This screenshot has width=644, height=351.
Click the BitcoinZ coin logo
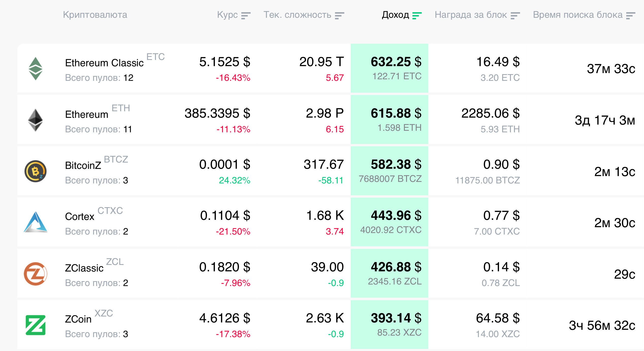36,171
